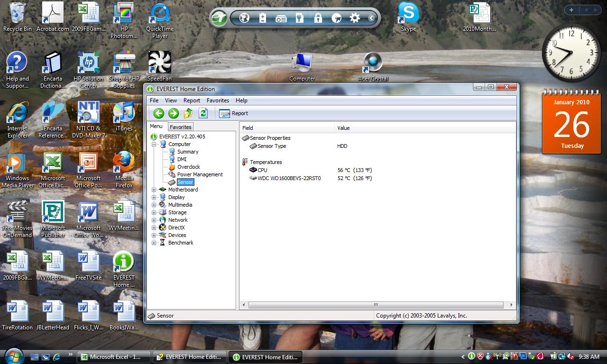Click the green Forward arrow in EVEREST toolbar
Viewport: 607px width, 364px height.
[174, 113]
